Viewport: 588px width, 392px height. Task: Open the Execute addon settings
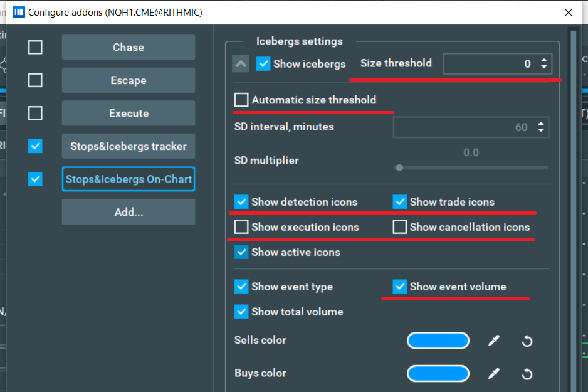click(129, 114)
